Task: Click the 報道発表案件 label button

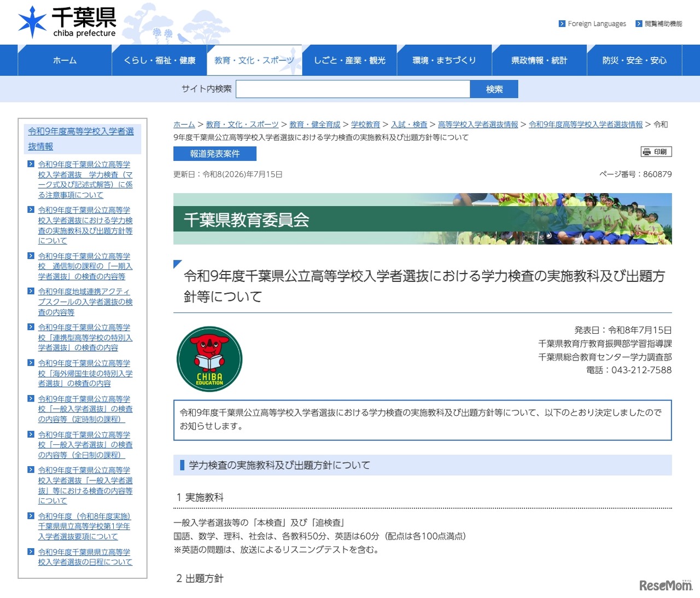Action: pos(215,154)
